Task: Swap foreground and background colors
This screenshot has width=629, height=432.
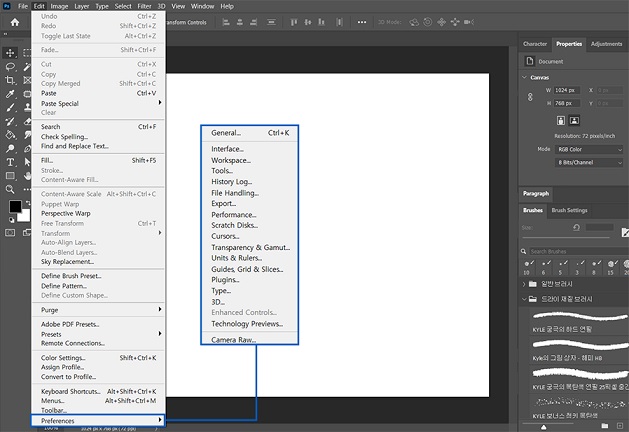Action: click(x=28, y=203)
